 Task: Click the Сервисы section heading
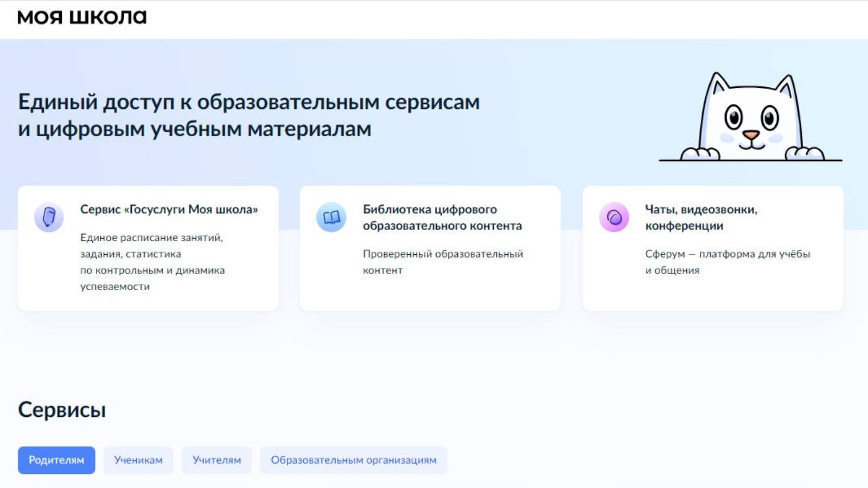(x=62, y=410)
